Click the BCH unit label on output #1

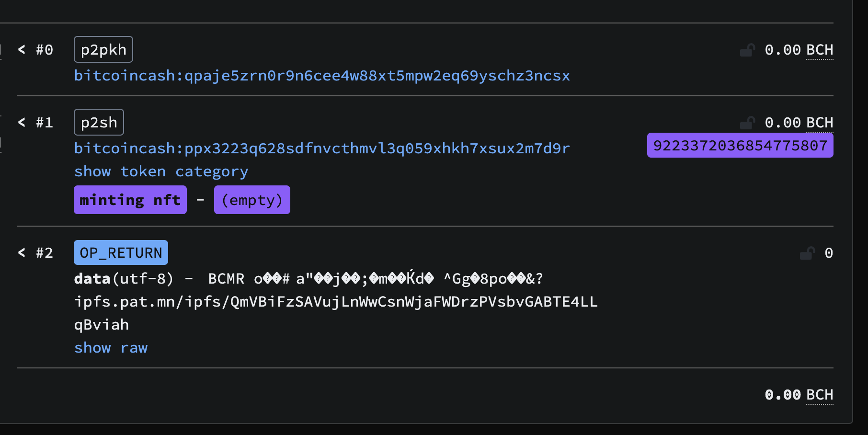[820, 123]
